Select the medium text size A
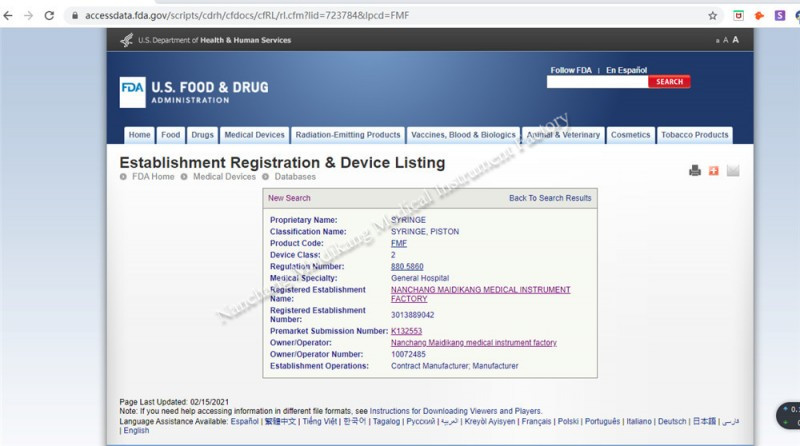This screenshot has width=800, height=446. click(x=726, y=40)
